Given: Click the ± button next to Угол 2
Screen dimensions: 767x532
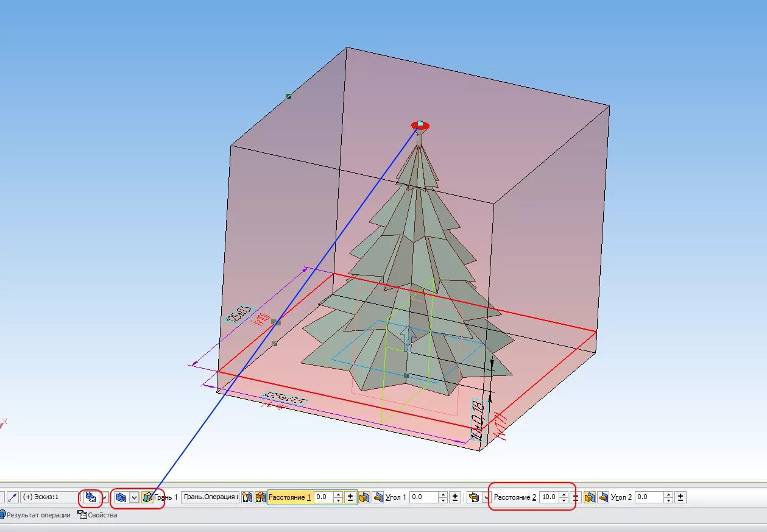Looking at the screenshot, I should click(x=680, y=497).
